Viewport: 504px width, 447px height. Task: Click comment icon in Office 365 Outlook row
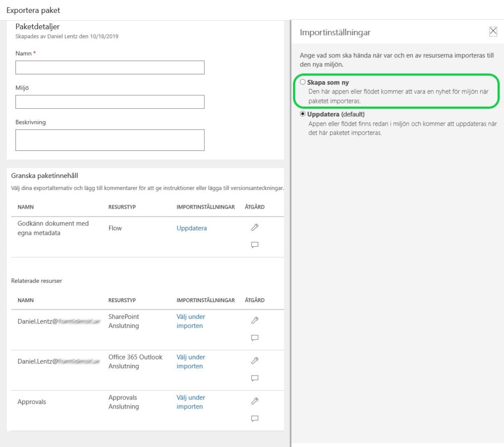(x=254, y=378)
